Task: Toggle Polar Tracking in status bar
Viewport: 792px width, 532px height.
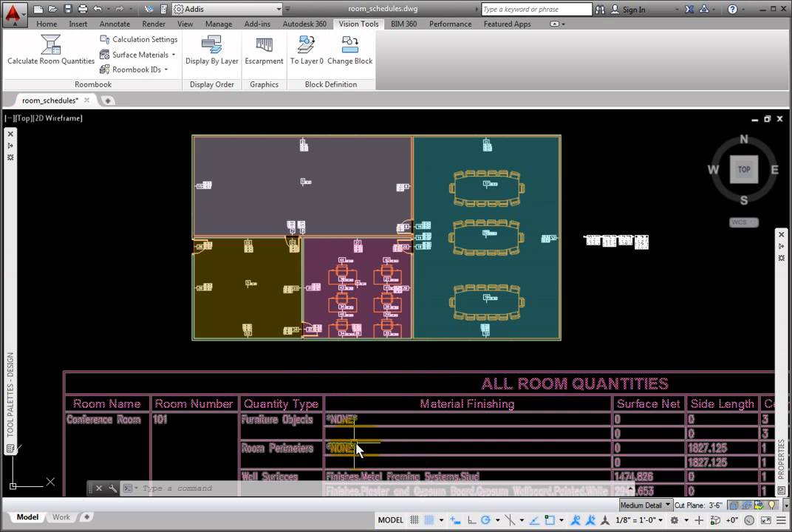Action: (485, 520)
